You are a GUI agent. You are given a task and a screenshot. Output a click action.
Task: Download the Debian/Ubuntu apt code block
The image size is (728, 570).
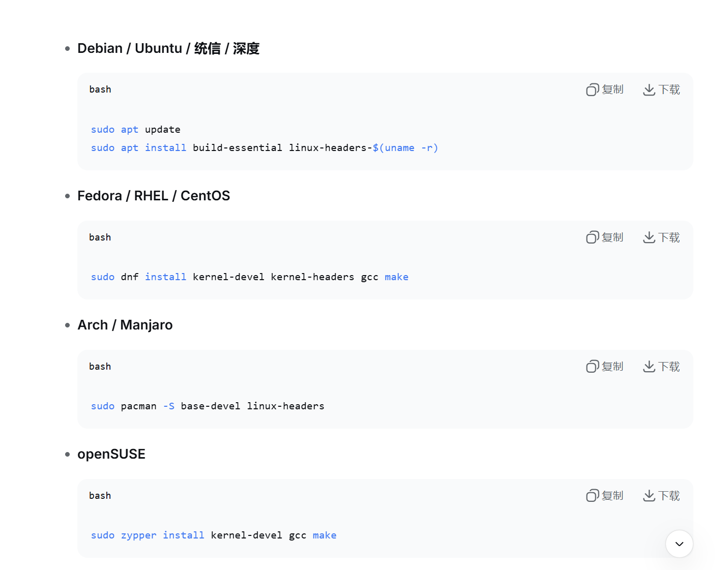[x=661, y=89]
